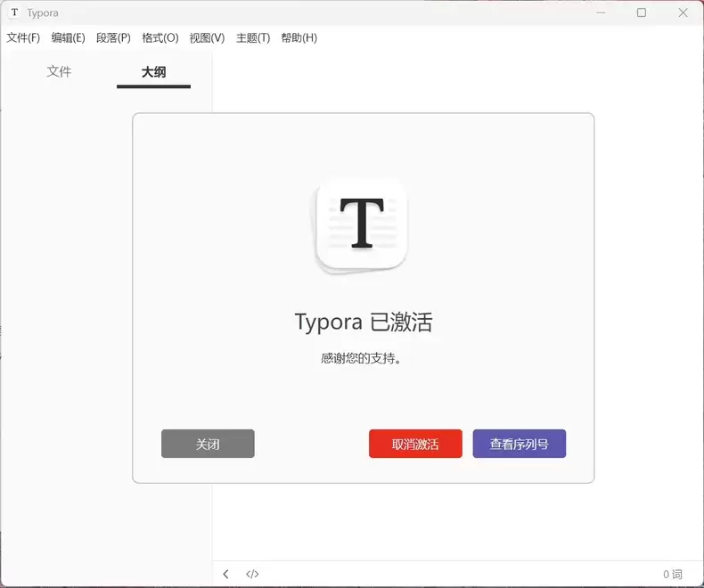704x588 pixels.
Task: Close the Typora window
Action: [683, 12]
